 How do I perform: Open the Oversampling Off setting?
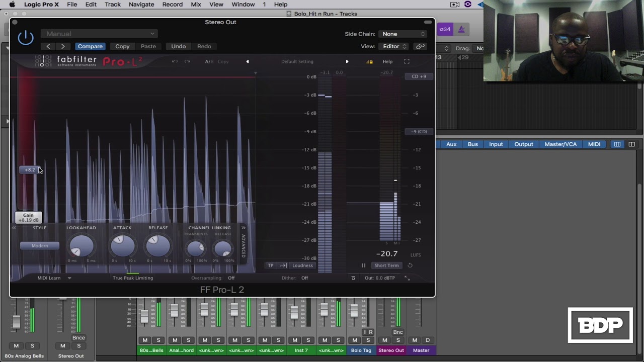[x=231, y=278]
